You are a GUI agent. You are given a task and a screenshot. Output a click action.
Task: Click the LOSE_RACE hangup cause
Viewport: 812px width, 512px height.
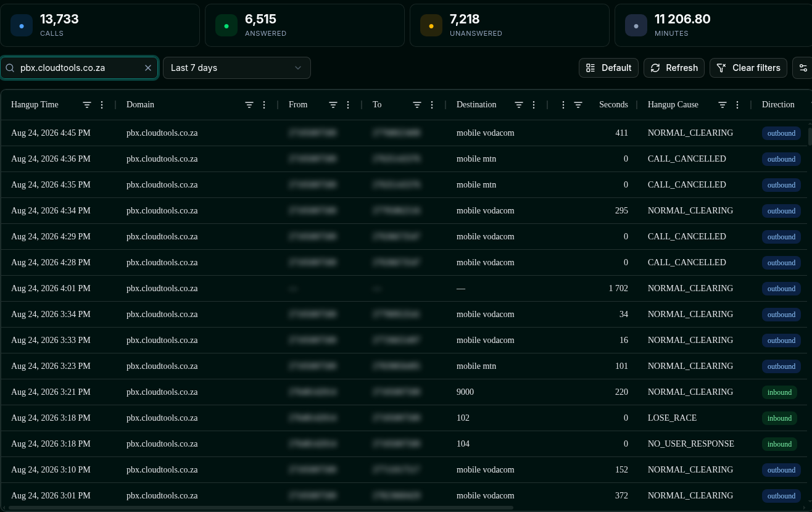coord(672,418)
